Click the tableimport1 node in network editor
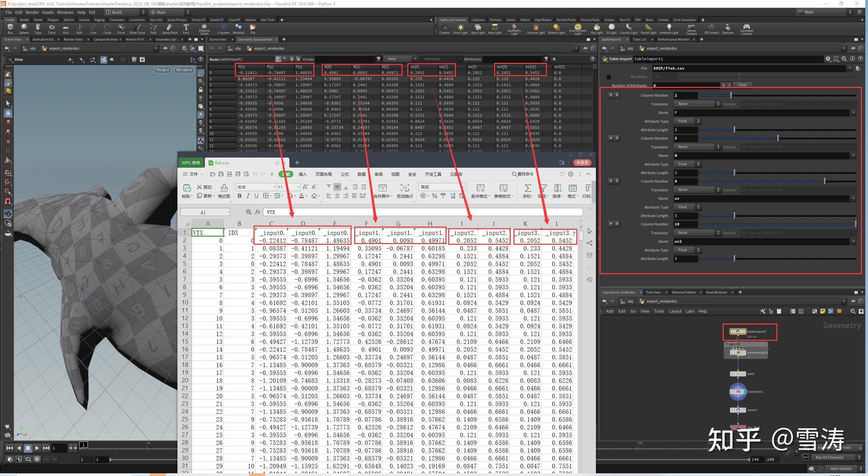868x476 pixels. 738,332
